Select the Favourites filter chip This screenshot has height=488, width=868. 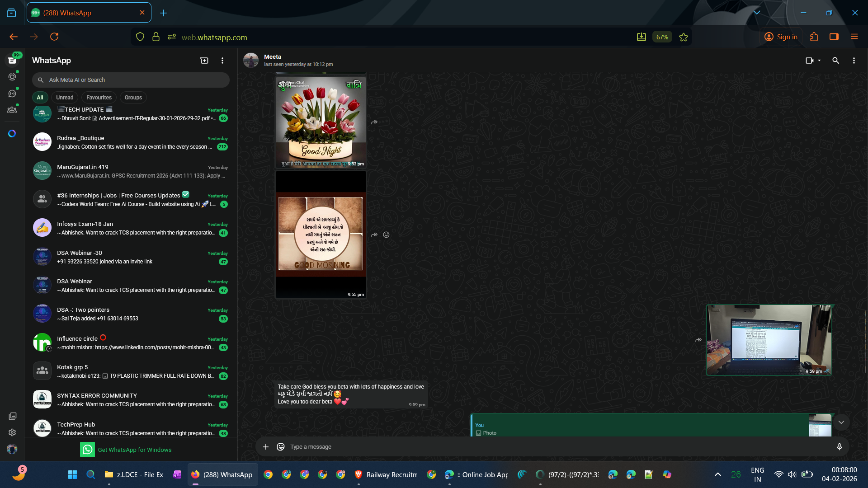pyautogui.click(x=99, y=98)
